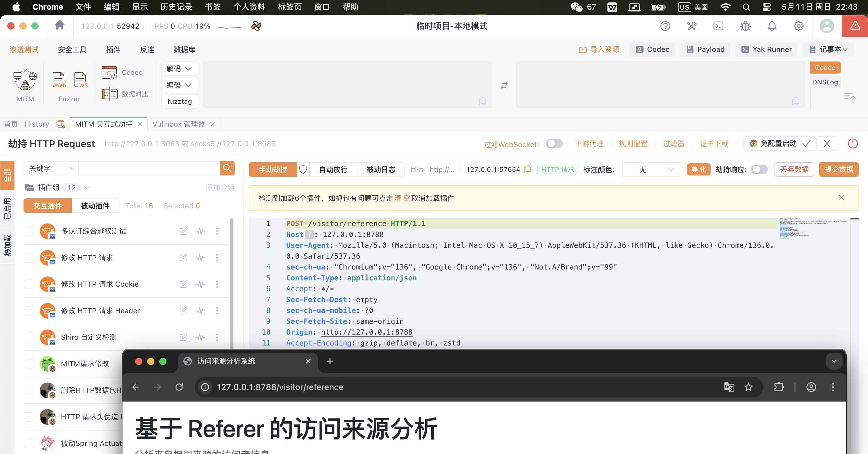Open the Codec tool icon
The height and width of the screenshot is (454, 868).
[109, 72]
